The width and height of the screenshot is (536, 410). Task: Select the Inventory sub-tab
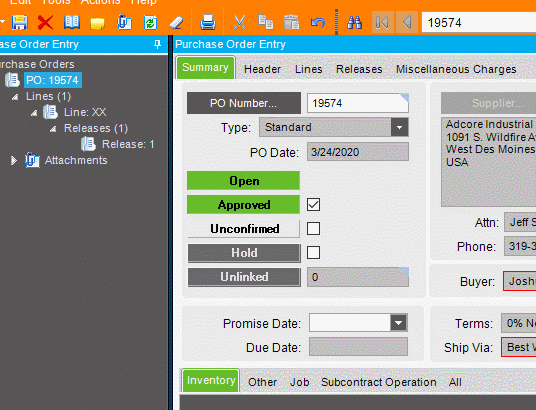click(x=211, y=381)
